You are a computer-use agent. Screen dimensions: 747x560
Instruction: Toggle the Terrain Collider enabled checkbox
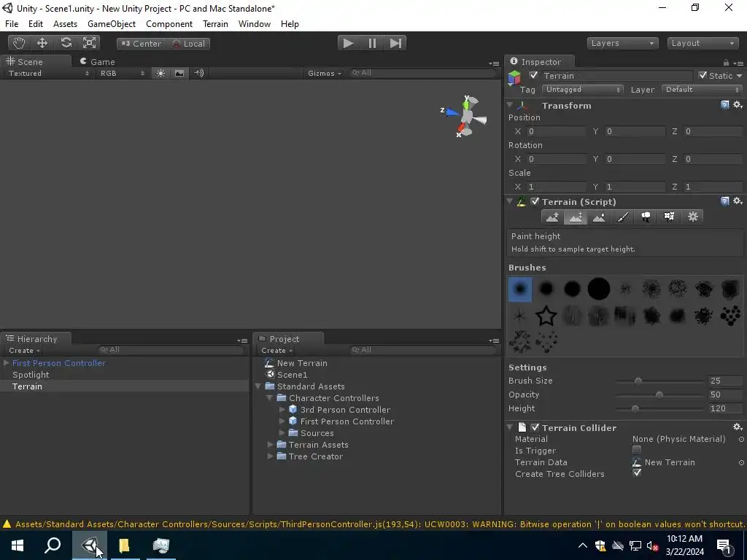click(535, 427)
